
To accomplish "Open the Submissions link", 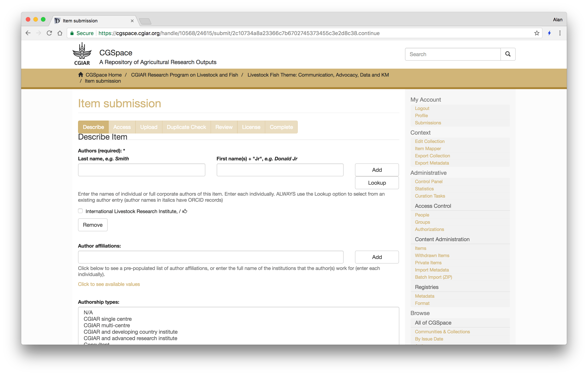I will (x=428, y=123).
